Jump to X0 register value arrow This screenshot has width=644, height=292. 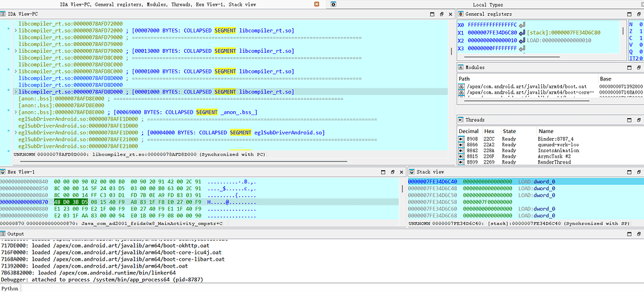point(521,24)
